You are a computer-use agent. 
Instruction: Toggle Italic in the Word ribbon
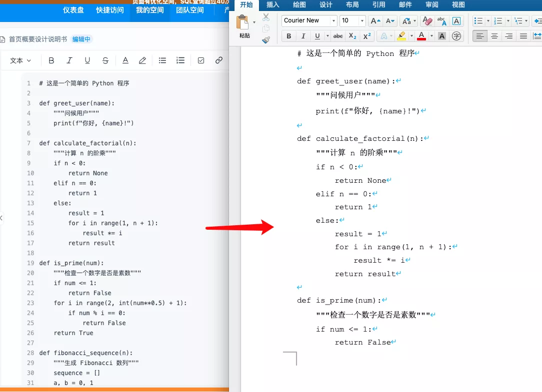[303, 36]
